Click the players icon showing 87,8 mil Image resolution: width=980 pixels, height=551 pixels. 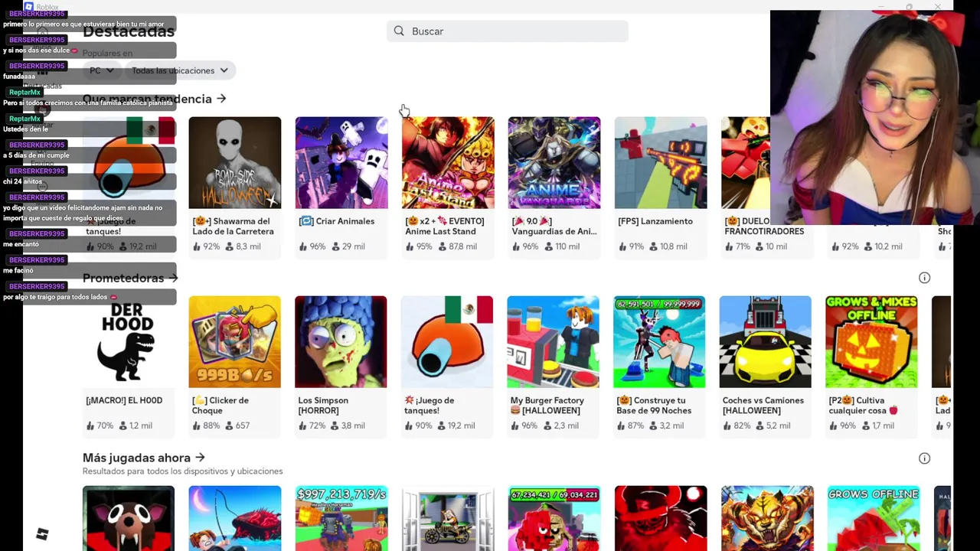pos(441,246)
